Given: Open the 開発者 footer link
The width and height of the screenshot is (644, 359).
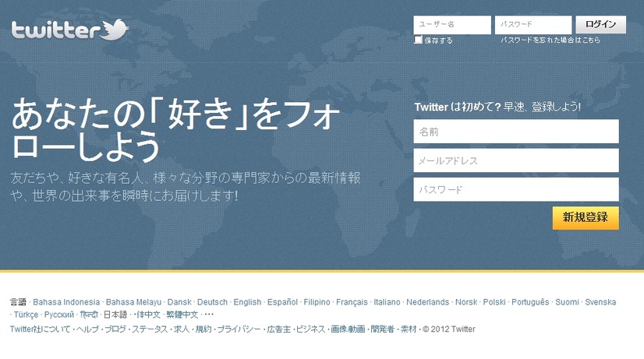Looking at the screenshot, I should click(x=382, y=329).
